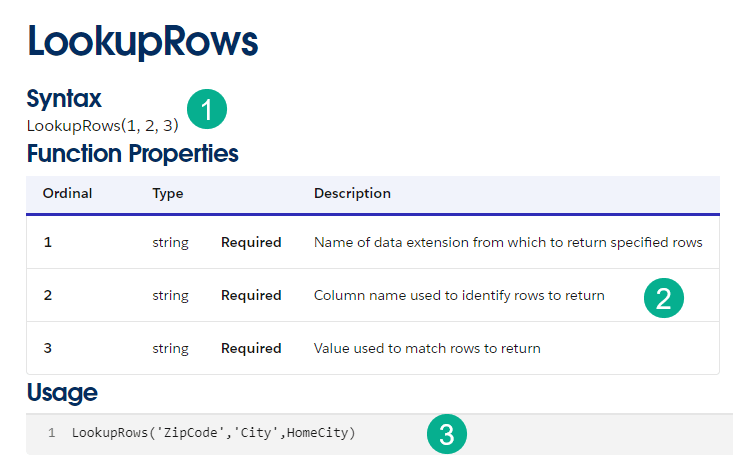Click line number 1 in the code block

pyautogui.click(x=51, y=433)
